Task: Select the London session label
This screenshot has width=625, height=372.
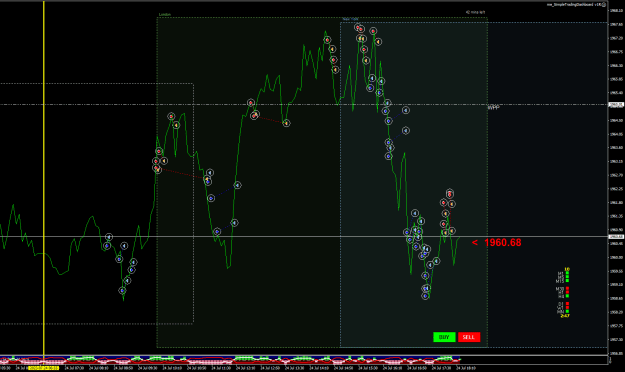Action: click(x=165, y=14)
